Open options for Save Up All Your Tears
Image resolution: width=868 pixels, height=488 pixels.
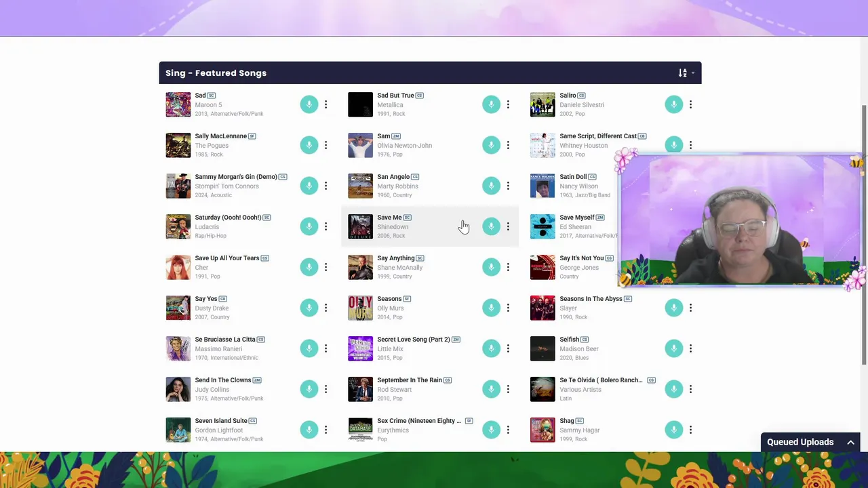tap(325, 267)
